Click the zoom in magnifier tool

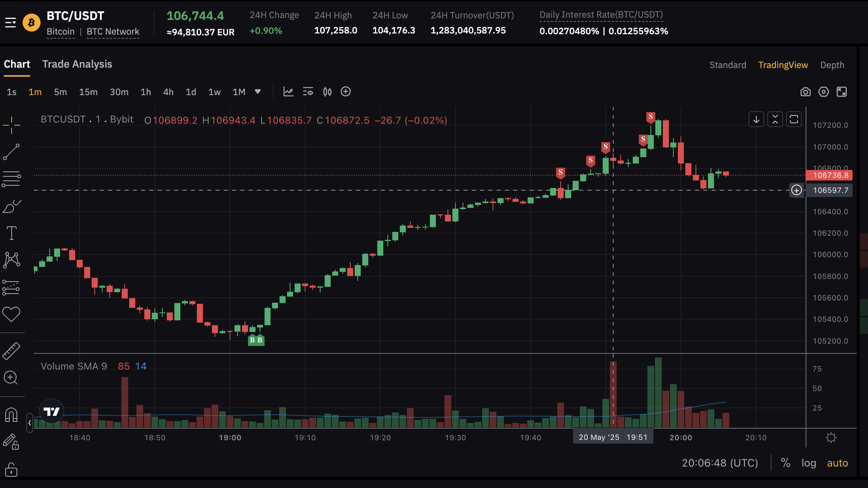(x=11, y=377)
